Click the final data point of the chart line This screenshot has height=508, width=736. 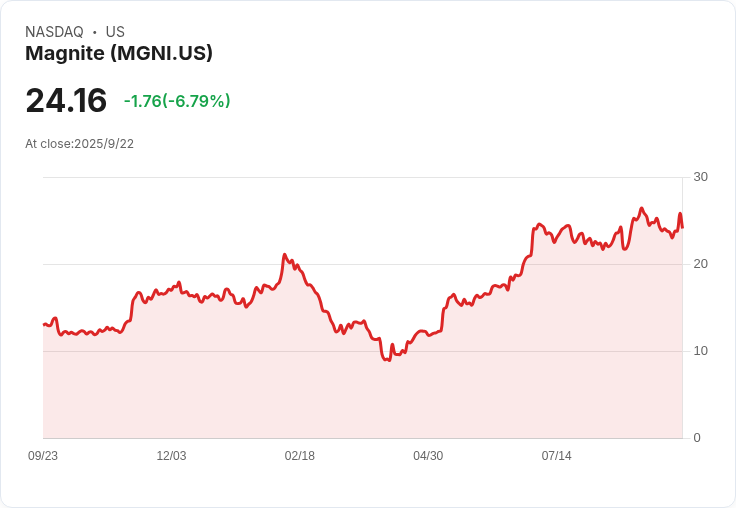(682, 227)
